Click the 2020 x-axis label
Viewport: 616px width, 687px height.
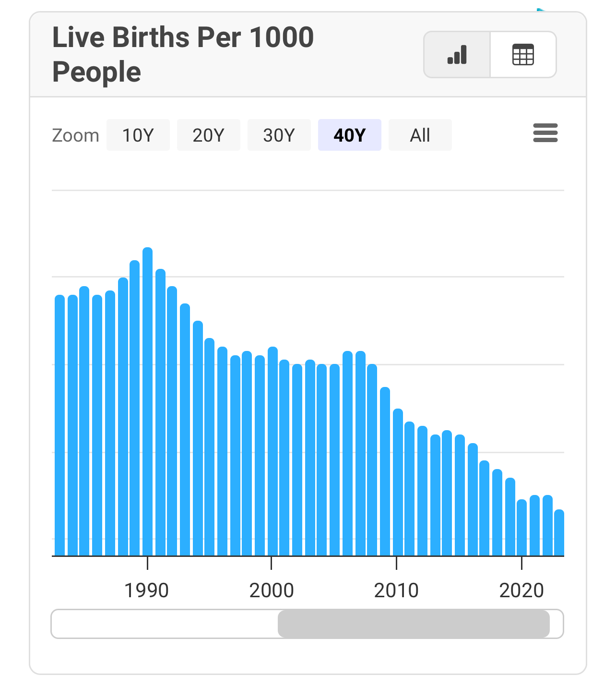521,591
